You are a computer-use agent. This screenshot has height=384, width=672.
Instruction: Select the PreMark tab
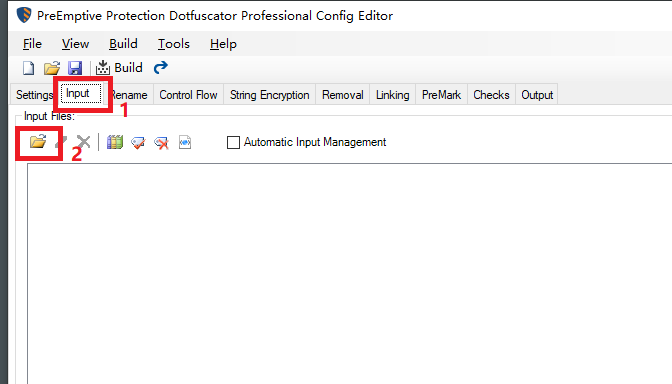441,95
